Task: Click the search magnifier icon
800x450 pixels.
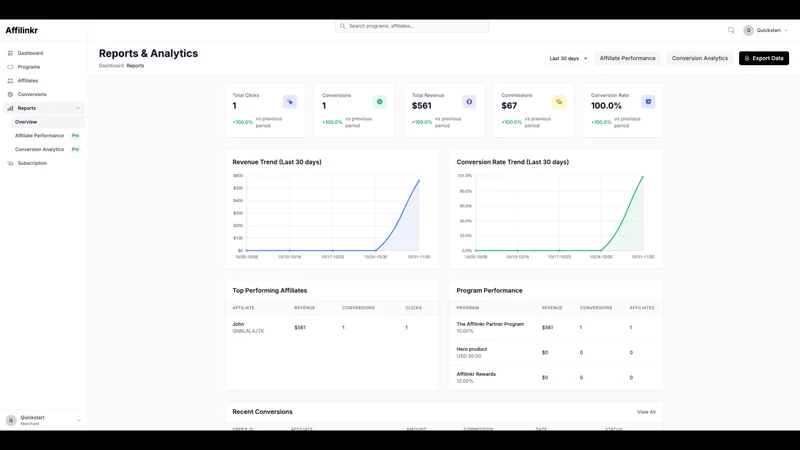Action: click(343, 26)
